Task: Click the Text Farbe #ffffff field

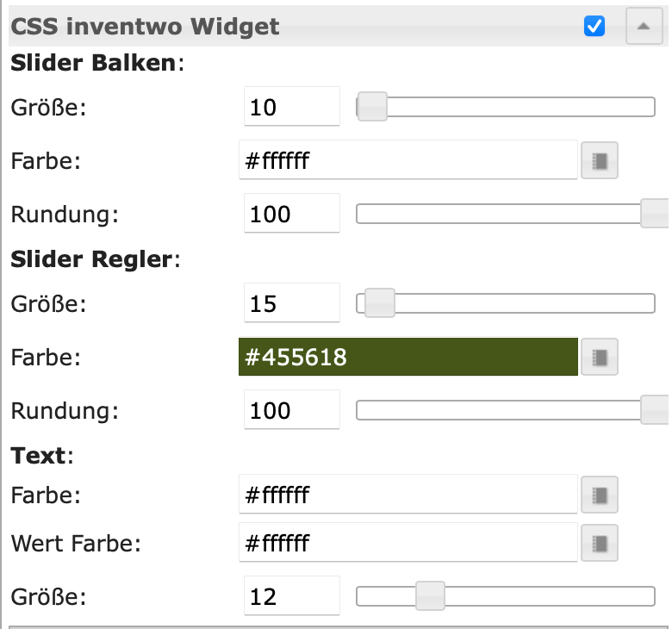Action: pos(408,495)
